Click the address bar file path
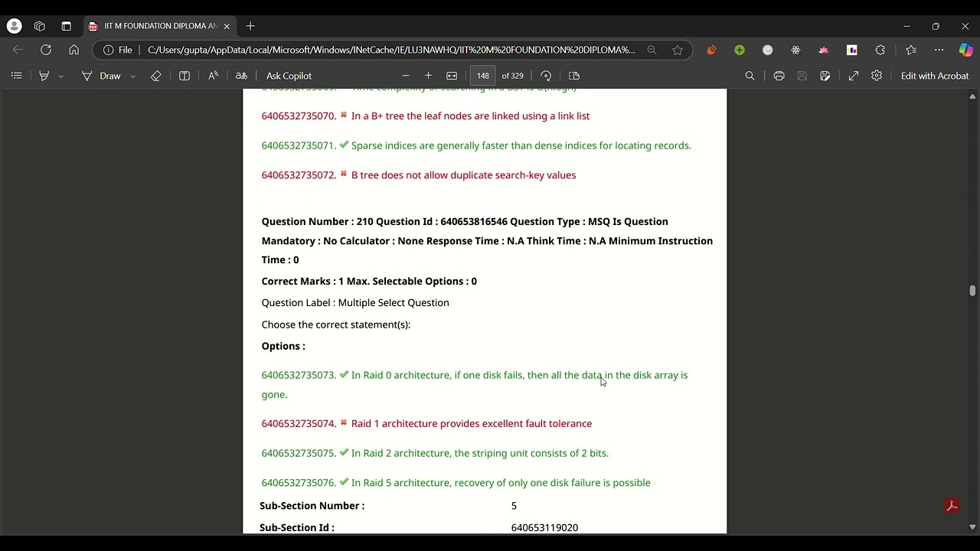 pos(391,50)
